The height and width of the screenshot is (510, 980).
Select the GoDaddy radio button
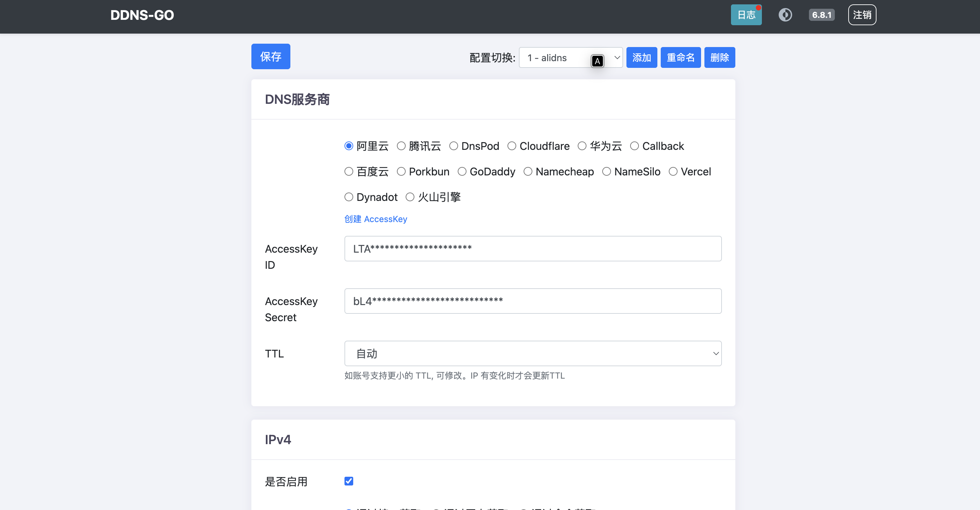tap(462, 172)
